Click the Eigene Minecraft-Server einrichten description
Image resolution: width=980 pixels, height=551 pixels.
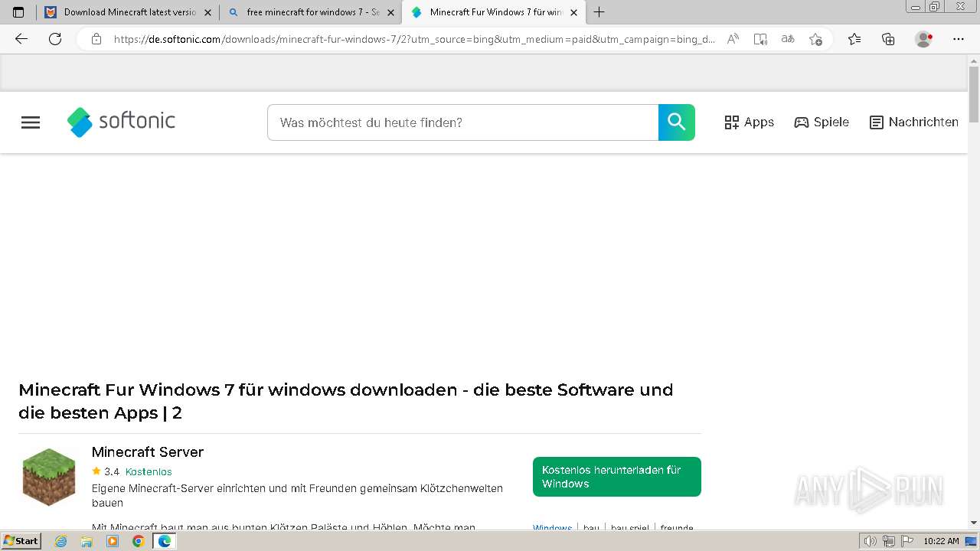pyautogui.click(x=297, y=495)
